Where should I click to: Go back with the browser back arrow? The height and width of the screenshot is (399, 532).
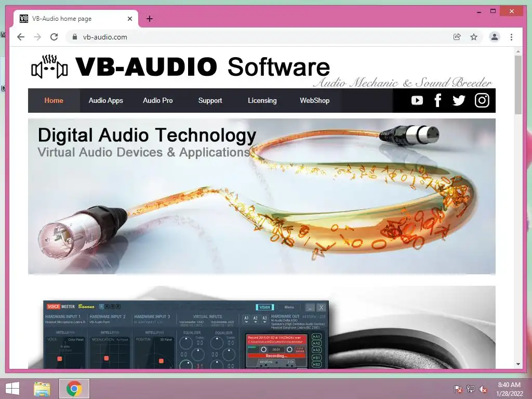21,37
